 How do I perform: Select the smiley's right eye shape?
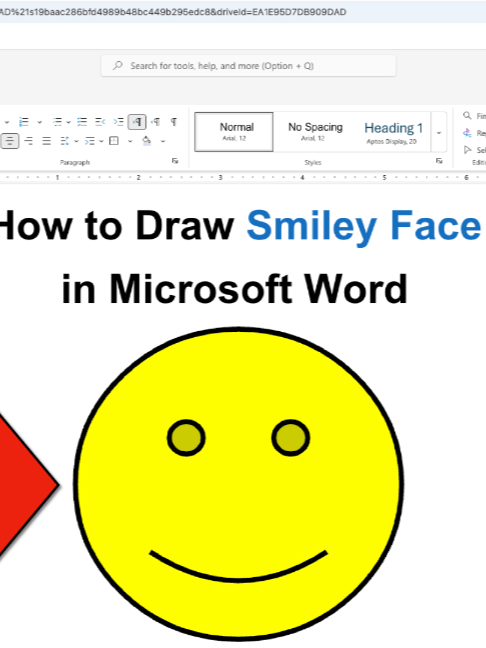(291, 438)
